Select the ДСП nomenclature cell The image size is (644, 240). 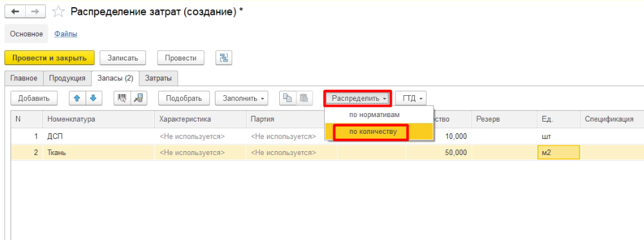[98, 136]
